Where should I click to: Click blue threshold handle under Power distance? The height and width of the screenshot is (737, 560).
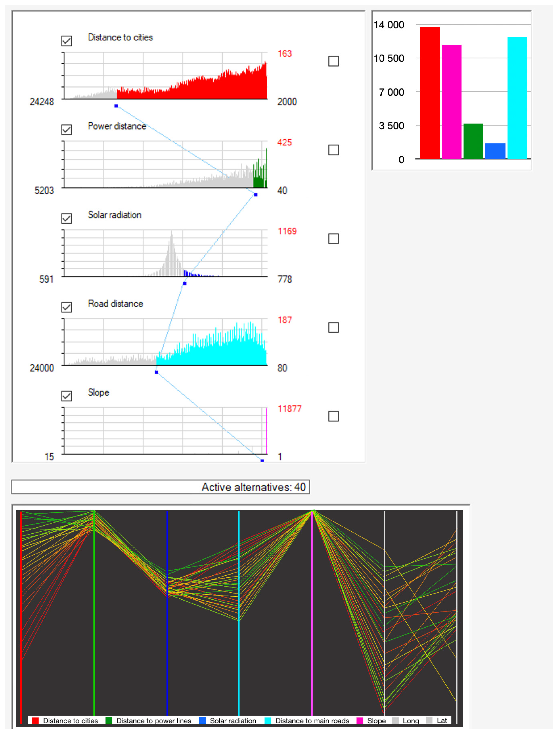click(x=256, y=195)
